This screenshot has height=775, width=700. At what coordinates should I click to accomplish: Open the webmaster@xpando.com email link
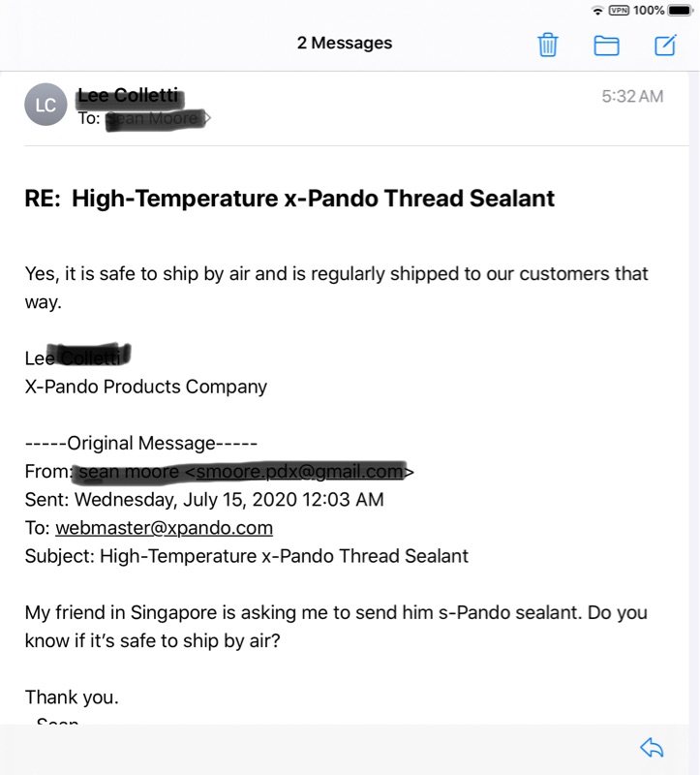coord(164,528)
